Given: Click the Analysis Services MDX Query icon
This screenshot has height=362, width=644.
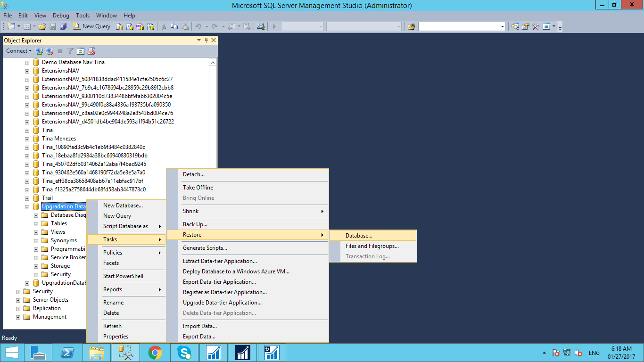Looking at the screenshot, I should (130, 26).
